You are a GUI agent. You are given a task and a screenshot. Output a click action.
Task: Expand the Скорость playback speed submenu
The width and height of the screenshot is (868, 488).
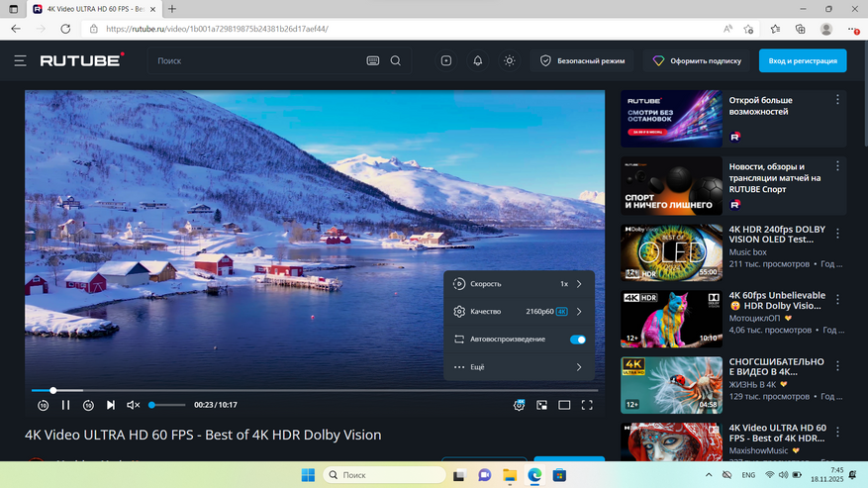coord(519,284)
